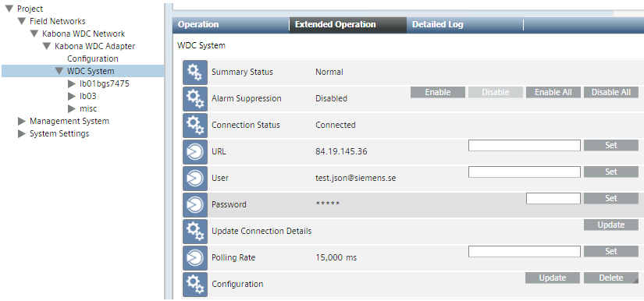Click the gear icon beside Alarm Suppression
This screenshot has width=644, height=301.
pyautogui.click(x=195, y=99)
